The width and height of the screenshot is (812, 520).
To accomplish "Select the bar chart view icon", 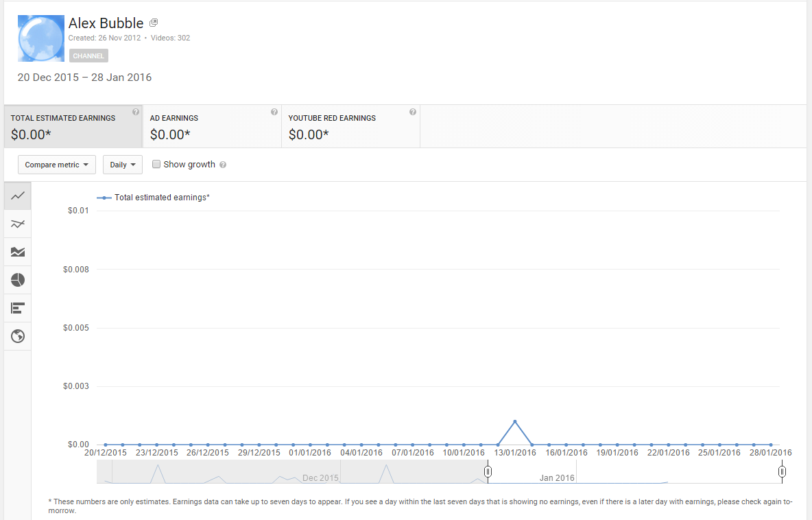I will (18, 308).
